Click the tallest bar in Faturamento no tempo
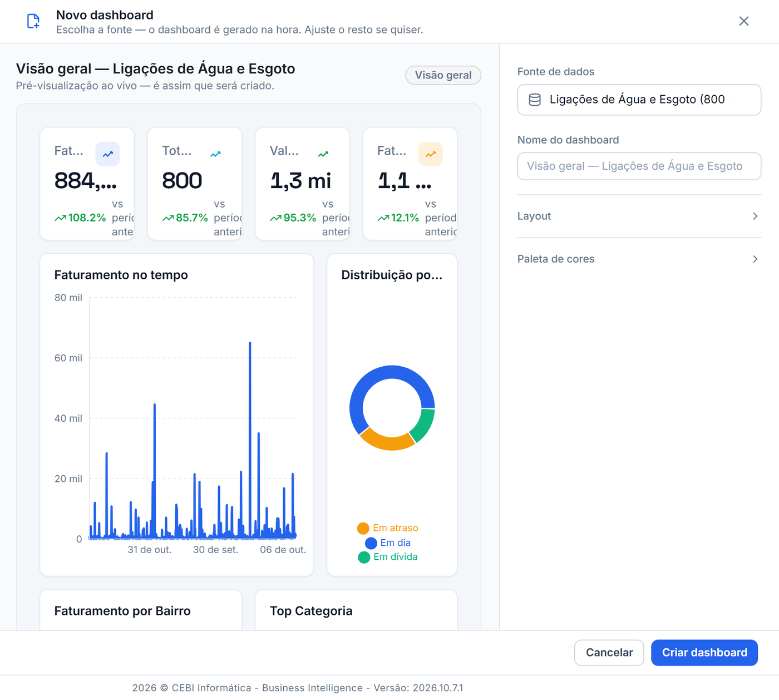 pyautogui.click(x=250, y=440)
